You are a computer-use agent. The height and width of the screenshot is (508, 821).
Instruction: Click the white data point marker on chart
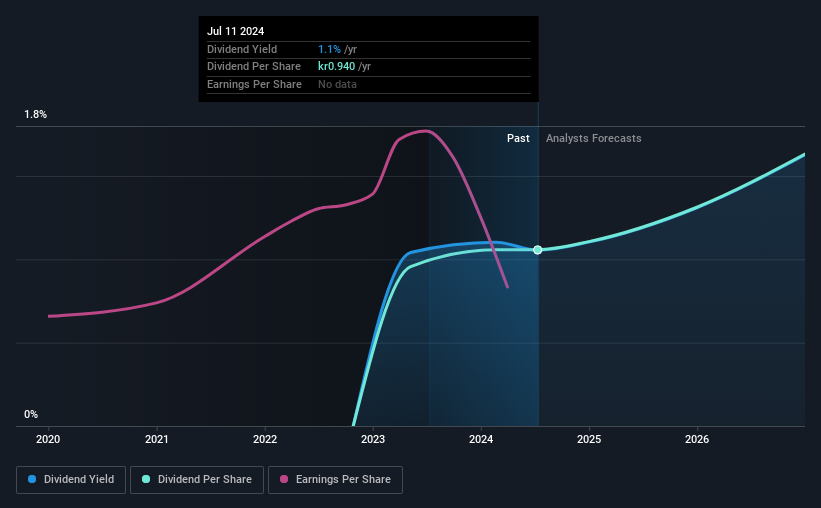pyautogui.click(x=538, y=250)
